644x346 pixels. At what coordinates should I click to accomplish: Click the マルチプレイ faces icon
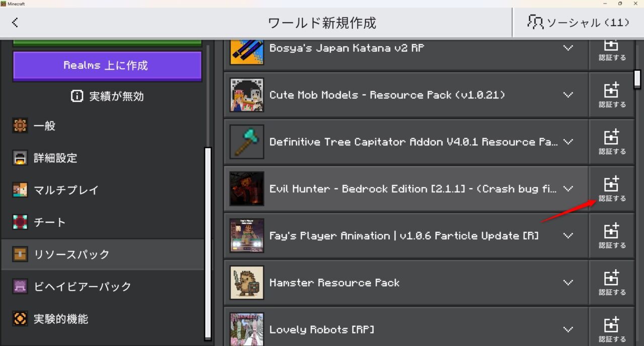click(20, 190)
